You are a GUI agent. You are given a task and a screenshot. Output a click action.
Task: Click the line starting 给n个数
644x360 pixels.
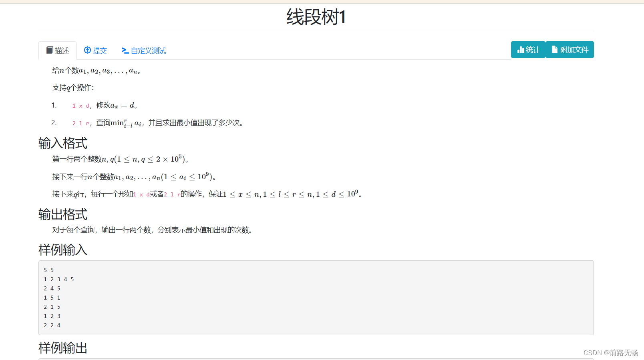click(x=96, y=70)
